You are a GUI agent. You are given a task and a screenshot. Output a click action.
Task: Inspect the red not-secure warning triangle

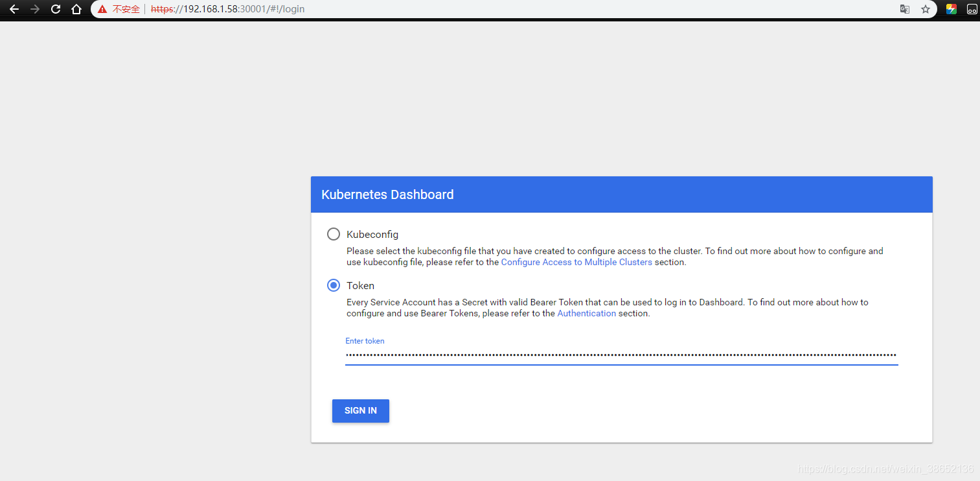point(102,9)
